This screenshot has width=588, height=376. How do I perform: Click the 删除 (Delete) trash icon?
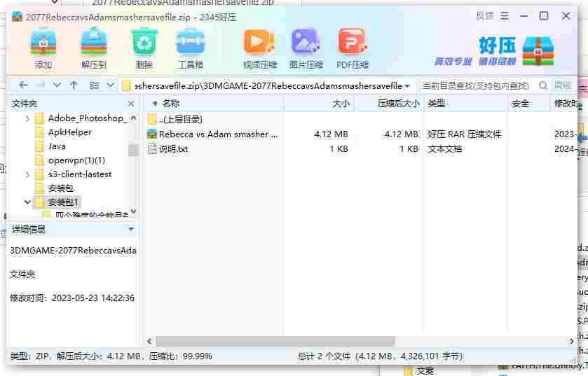[x=144, y=42]
